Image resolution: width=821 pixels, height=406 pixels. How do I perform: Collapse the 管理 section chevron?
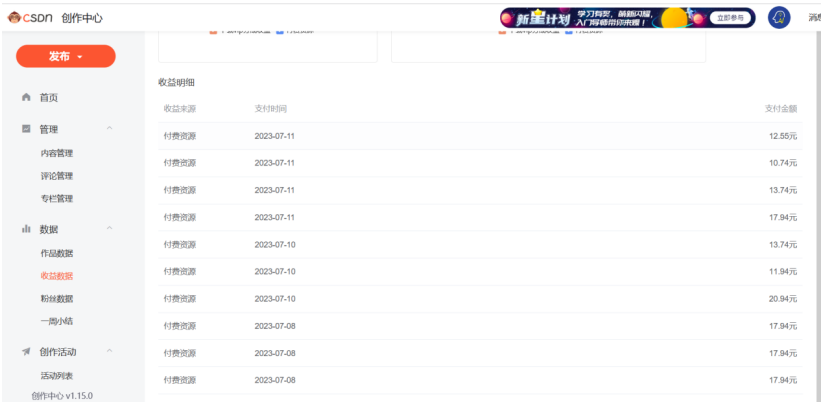click(109, 128)
